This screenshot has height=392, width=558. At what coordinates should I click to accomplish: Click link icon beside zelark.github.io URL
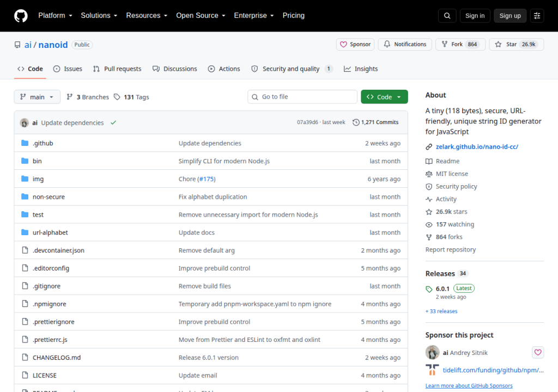(x=429, y=147)
